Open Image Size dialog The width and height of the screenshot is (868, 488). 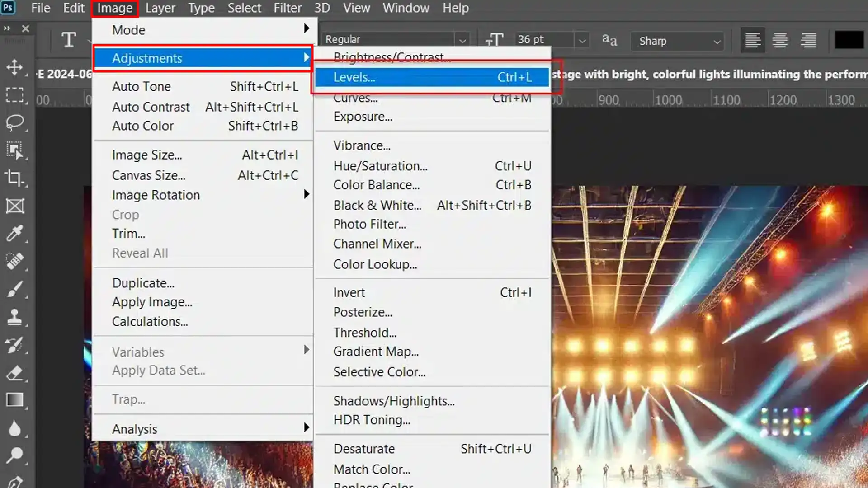coord(203,155)
